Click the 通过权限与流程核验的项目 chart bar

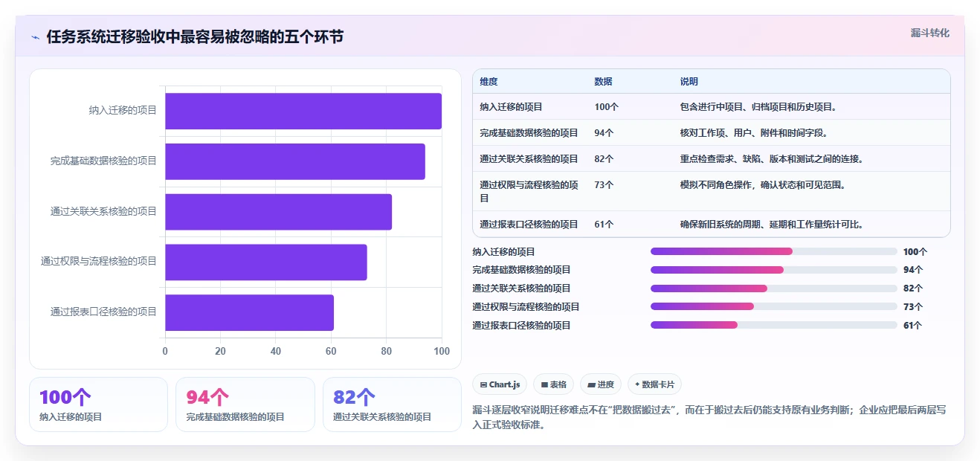tap(266, 262)
